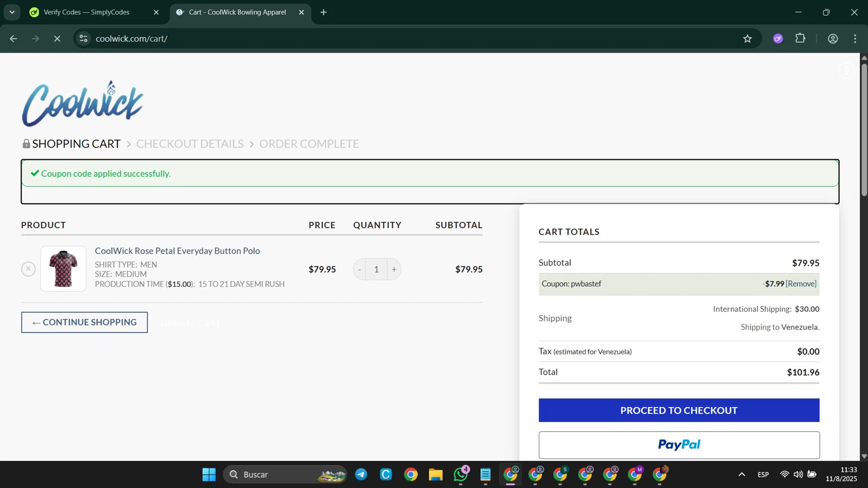Click 'International Shipping: $30.00' text
868x488 pixels.
(x=766, y=309)
